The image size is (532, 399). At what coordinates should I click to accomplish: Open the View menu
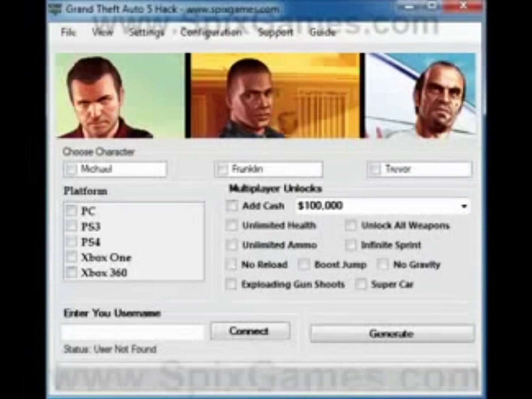point(102,32)
